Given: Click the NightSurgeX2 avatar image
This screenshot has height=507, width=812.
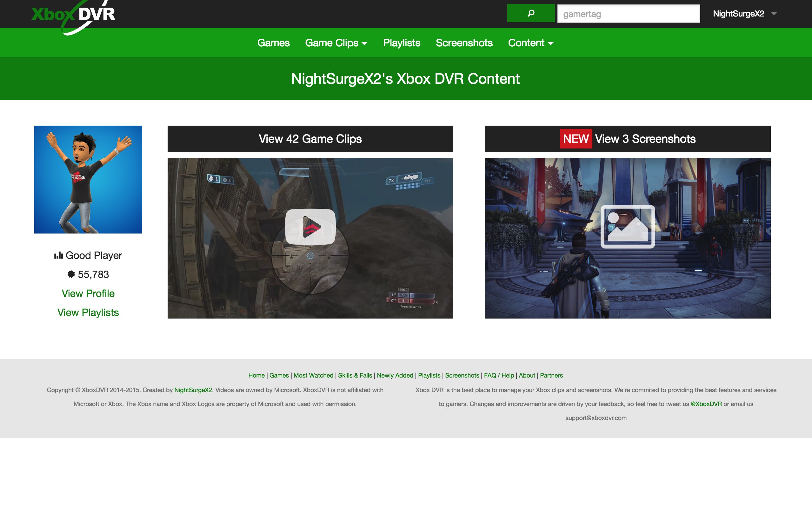Looking at the screenshot, I should pyautogui.click(x=88, y=179).
